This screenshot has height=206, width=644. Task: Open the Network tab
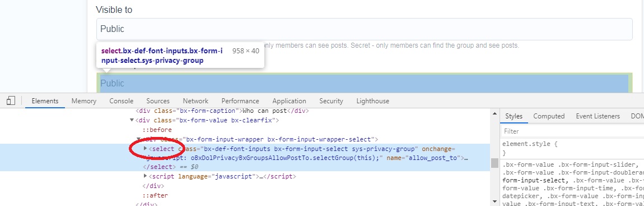(x=195, y=101)
